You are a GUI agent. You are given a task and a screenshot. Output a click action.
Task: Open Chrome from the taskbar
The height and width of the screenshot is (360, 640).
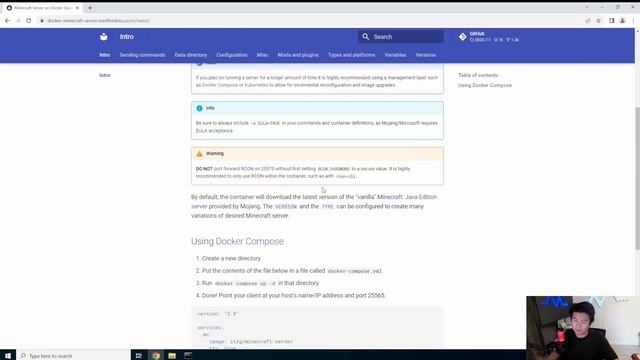(156, 356)
